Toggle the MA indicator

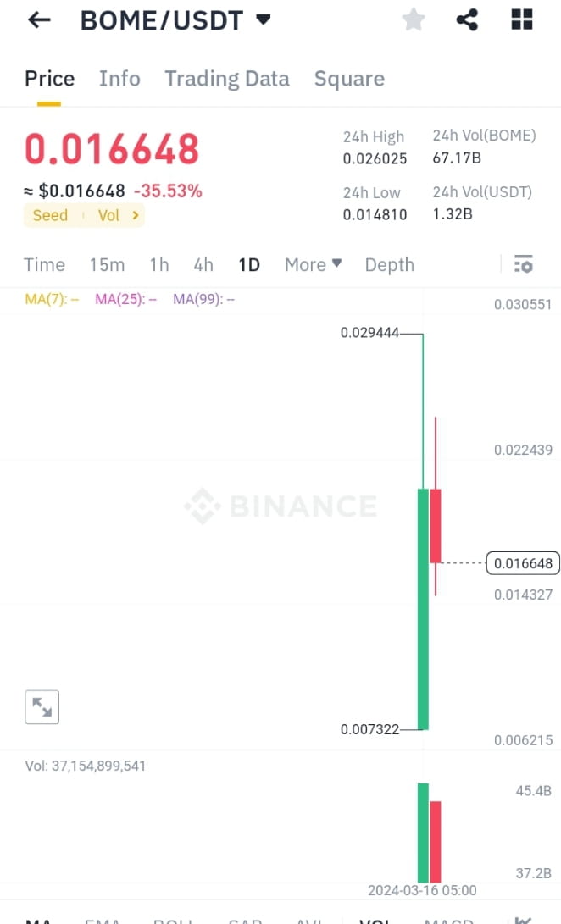coord(39,920)
